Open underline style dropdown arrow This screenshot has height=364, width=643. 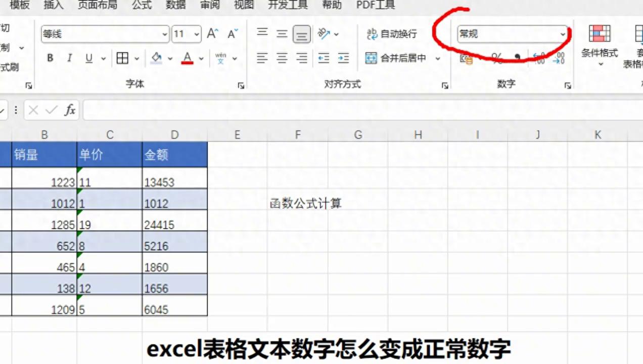[103, 59]
